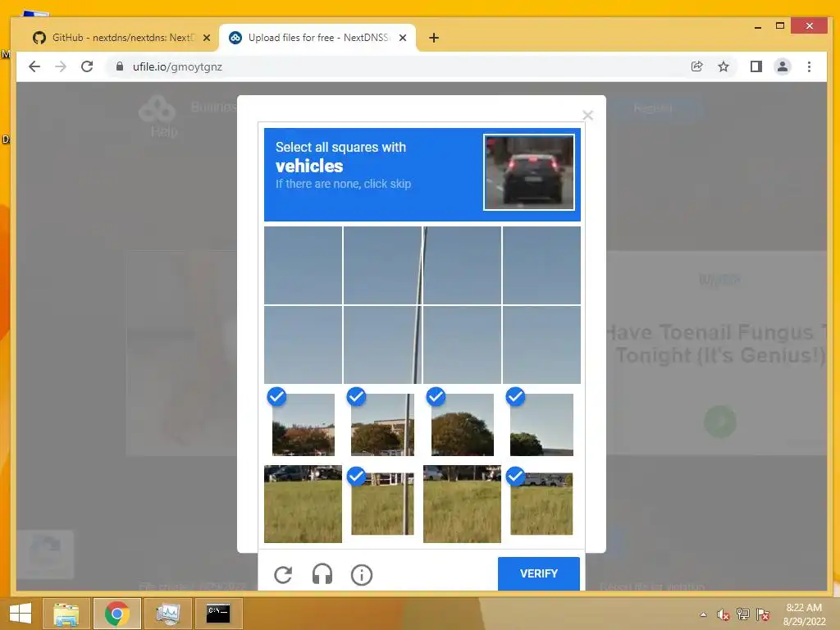Deselect the checked third-row tile with small dark tree
This screenshot has width=840, height=630.
(x=541, y=424)
